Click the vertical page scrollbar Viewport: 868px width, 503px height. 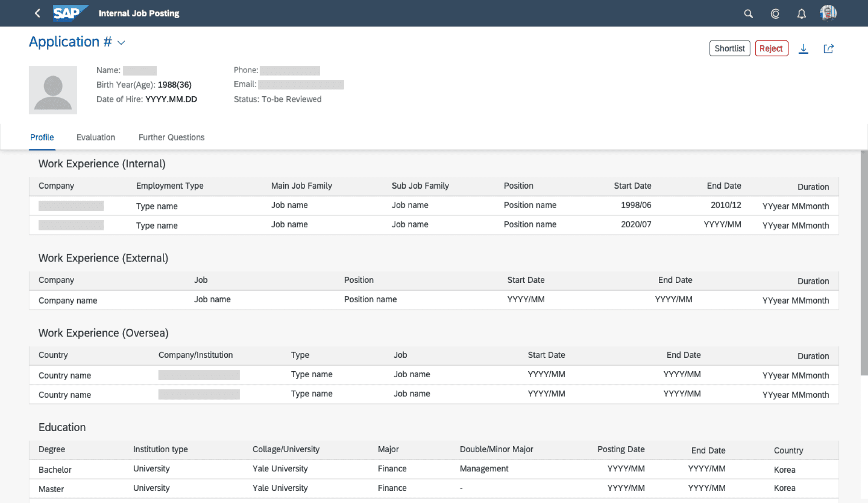point(864,263)
